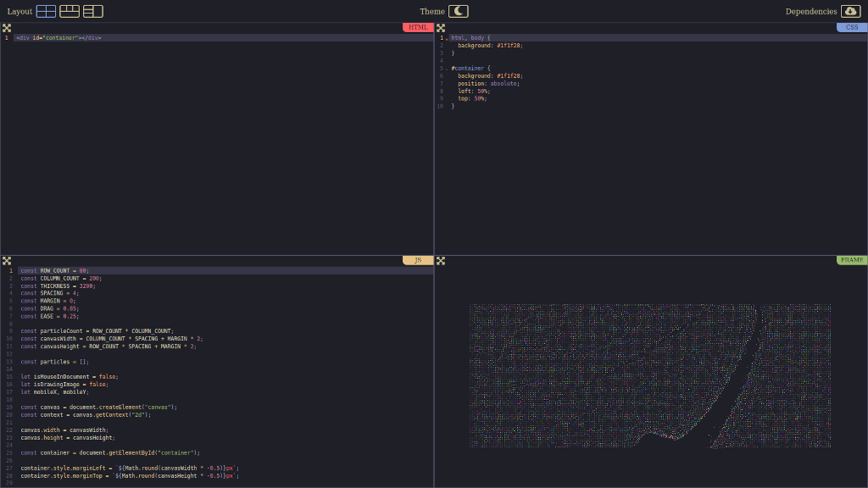Expand the HTML editor panel fullscreen
This screenshot has width=868, height=488.
coord(7,28)
